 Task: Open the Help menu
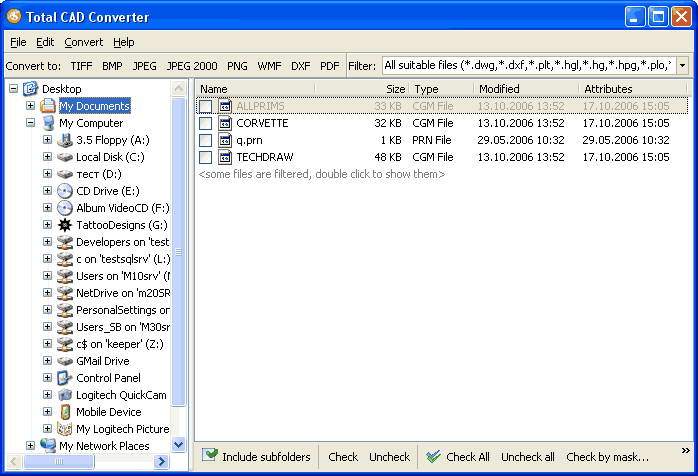[x=124, y=42]
